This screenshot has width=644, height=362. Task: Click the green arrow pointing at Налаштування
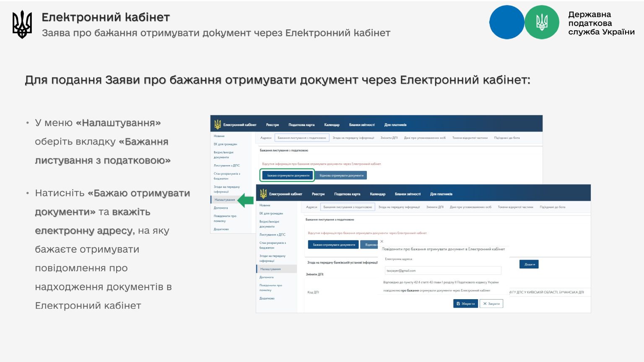pyautogui.click(x=246, y=200)
